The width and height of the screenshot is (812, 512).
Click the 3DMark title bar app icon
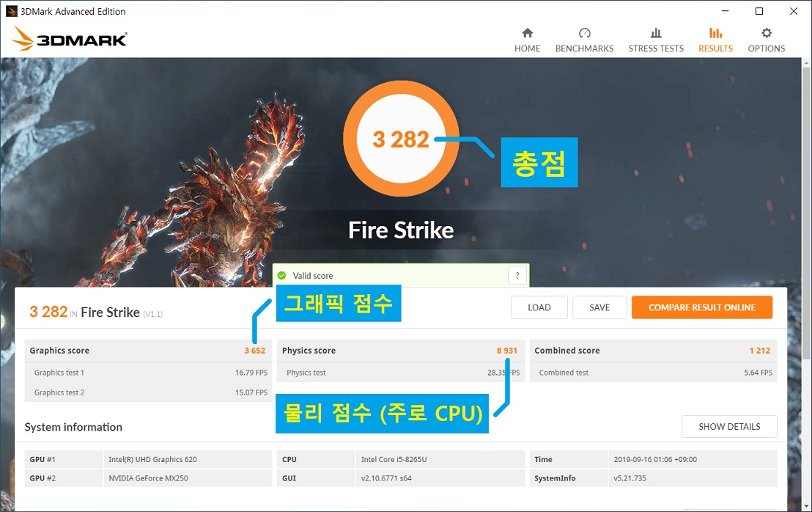click(x=11, y=11)
